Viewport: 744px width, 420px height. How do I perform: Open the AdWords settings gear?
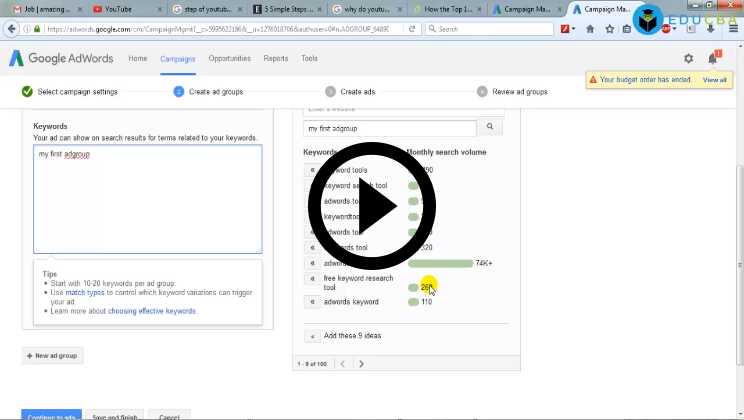coord(688,59)
